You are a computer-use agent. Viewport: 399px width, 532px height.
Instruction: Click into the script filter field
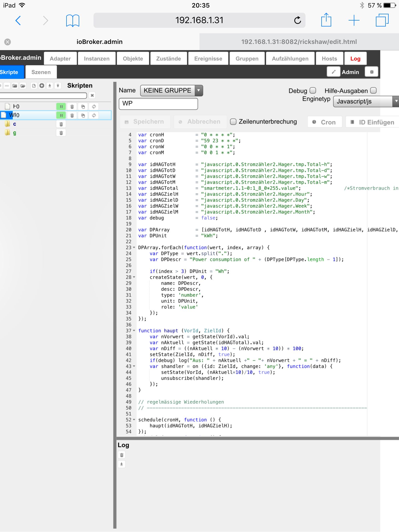(x=43, y=96)
